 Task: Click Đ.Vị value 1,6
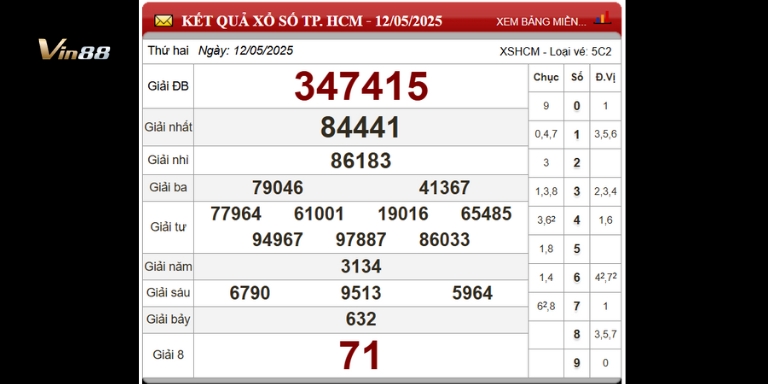605,220
